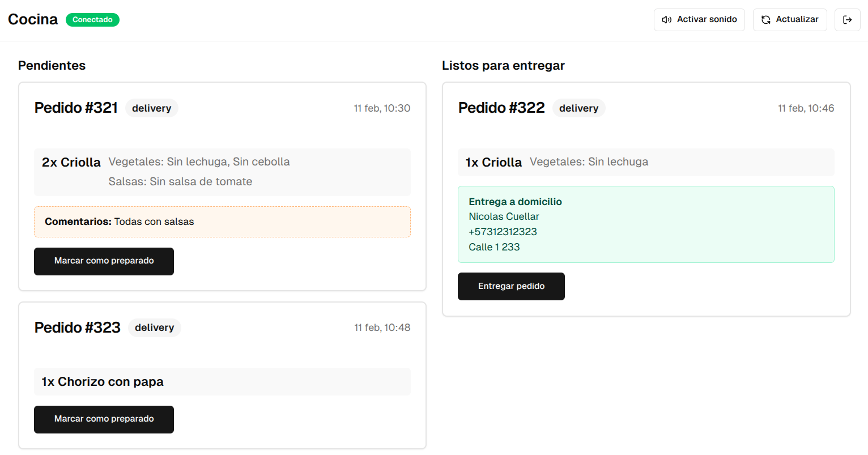Click the delivery badge on Pedido #321
Viewport: 868px width, 455px height.
(x=151, y=108)
